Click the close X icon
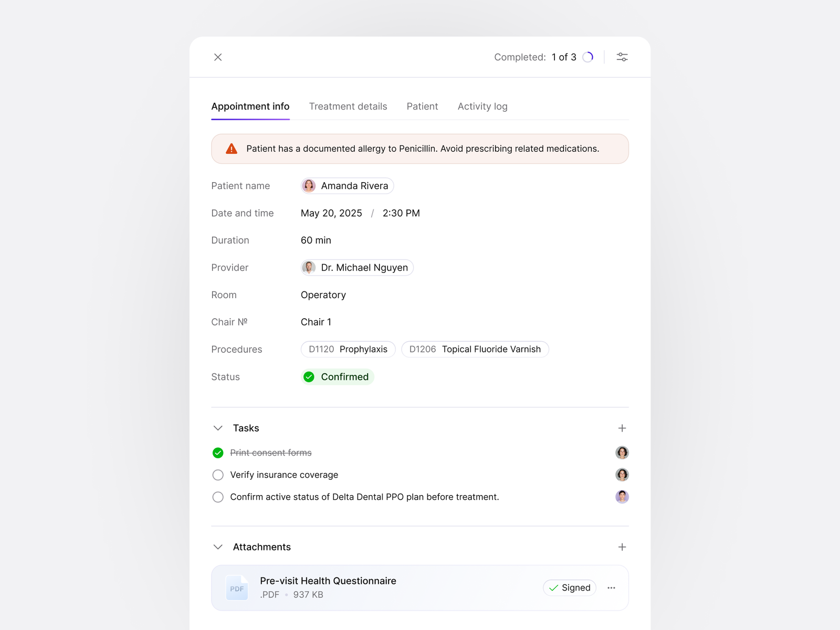The height and width of the screenshot is (630, 840). [218, 57]
